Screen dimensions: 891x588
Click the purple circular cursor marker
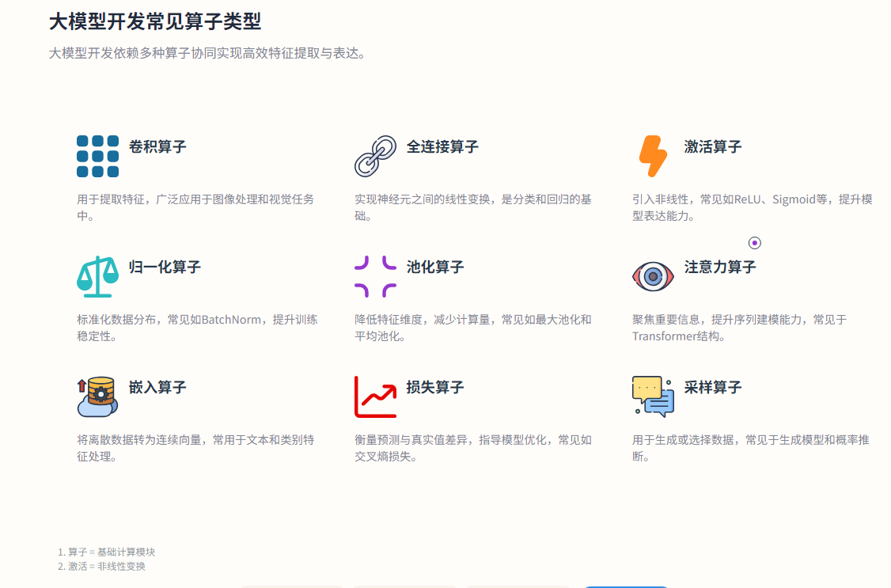coord(755,243)
